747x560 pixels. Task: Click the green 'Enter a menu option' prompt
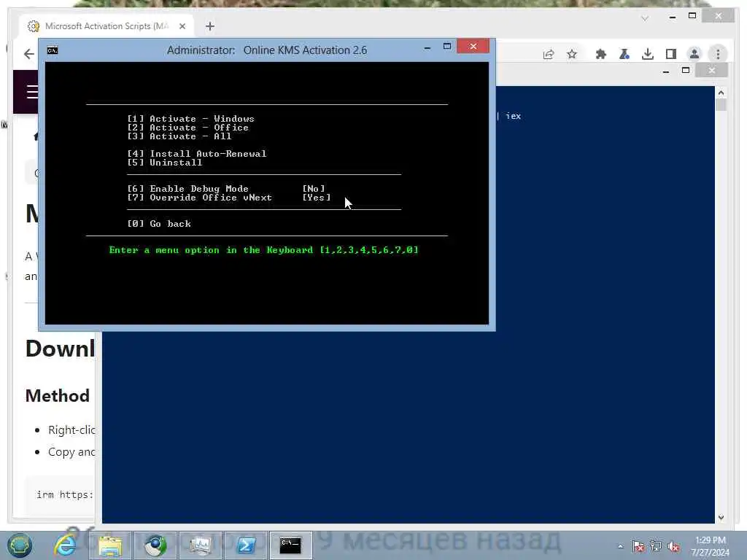click(263, 249)
